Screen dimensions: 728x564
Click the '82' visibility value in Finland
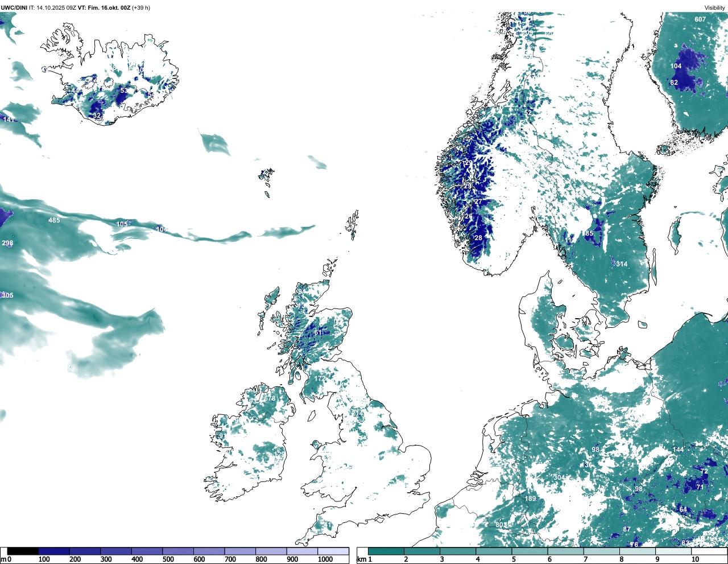point(674,83)
